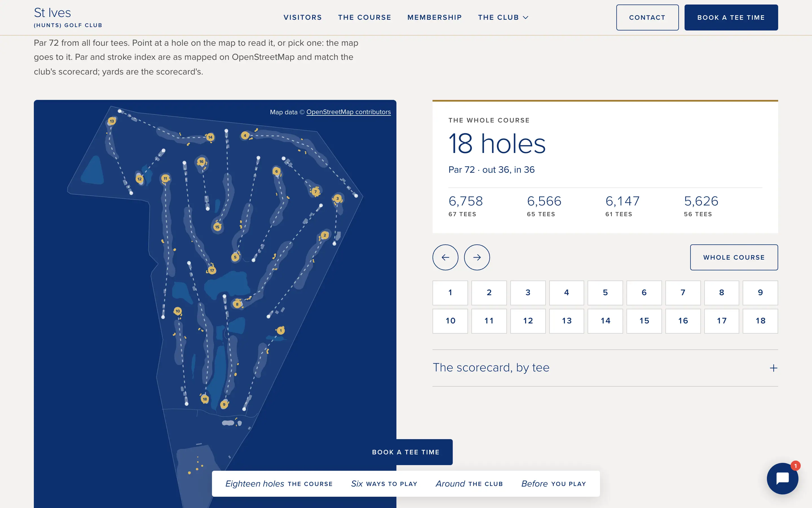This screenshot has width=812, height=508.
Task: Go to previous hole with left arrow
Action: coord(445,257)
